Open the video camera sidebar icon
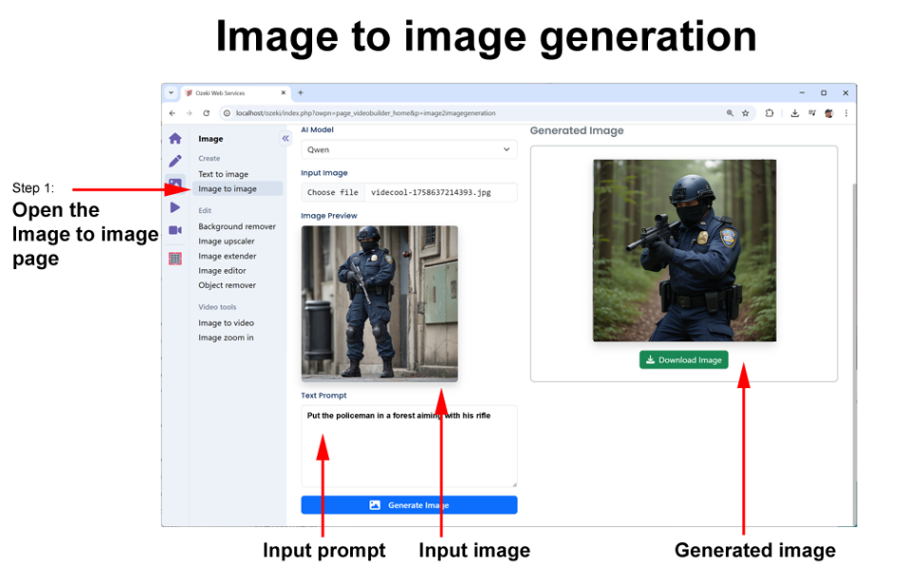The height and width of the screenshot is (584, 924). [175, 230]
